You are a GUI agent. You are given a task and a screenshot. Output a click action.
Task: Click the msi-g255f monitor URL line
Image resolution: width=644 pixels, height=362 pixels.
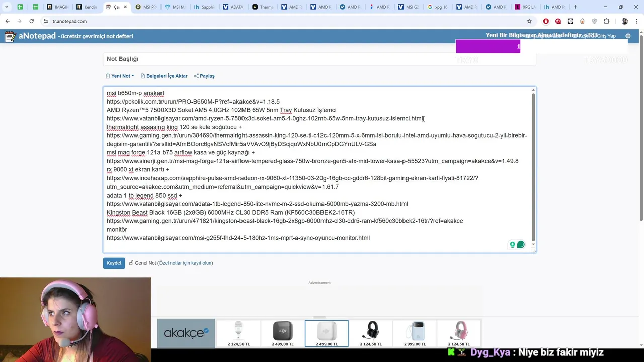coord(238,238)
